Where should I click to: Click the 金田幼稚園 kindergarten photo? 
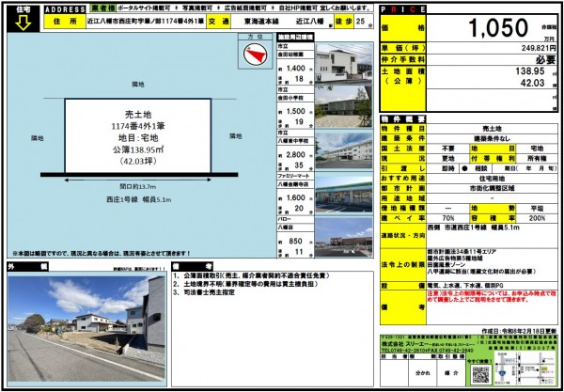coord(342,62)
